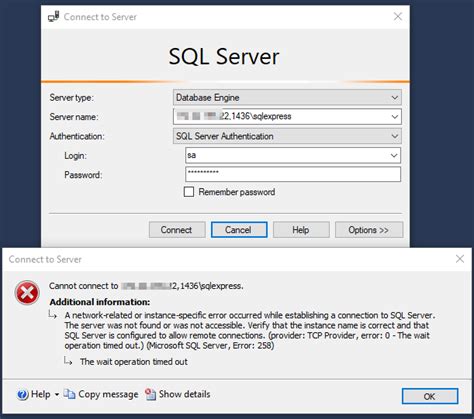Screen dimensions: 474x419
Task: Tick the Remember password checkbox
Action: click(189, 192)
